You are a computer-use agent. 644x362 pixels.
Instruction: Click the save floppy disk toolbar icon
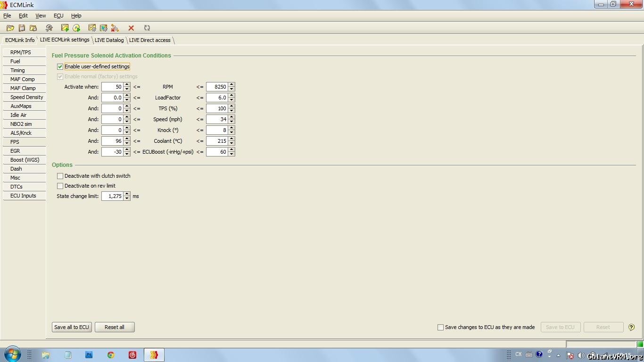click(22, 28)
